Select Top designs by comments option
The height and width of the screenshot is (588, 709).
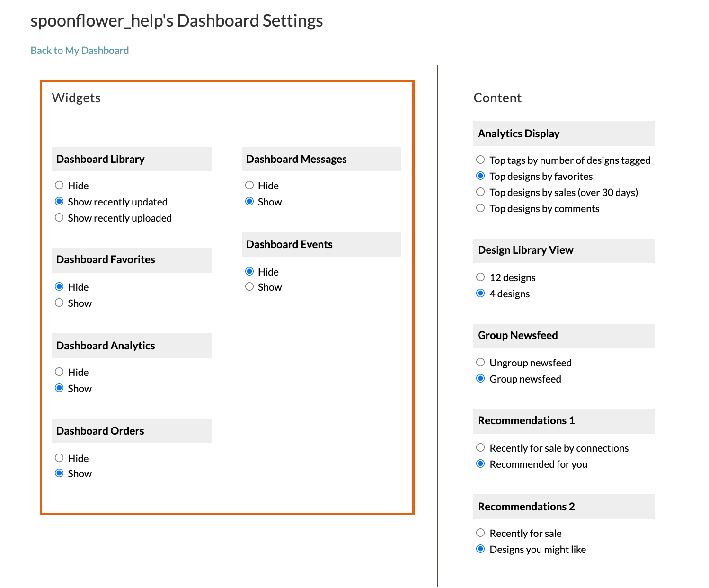480,208
